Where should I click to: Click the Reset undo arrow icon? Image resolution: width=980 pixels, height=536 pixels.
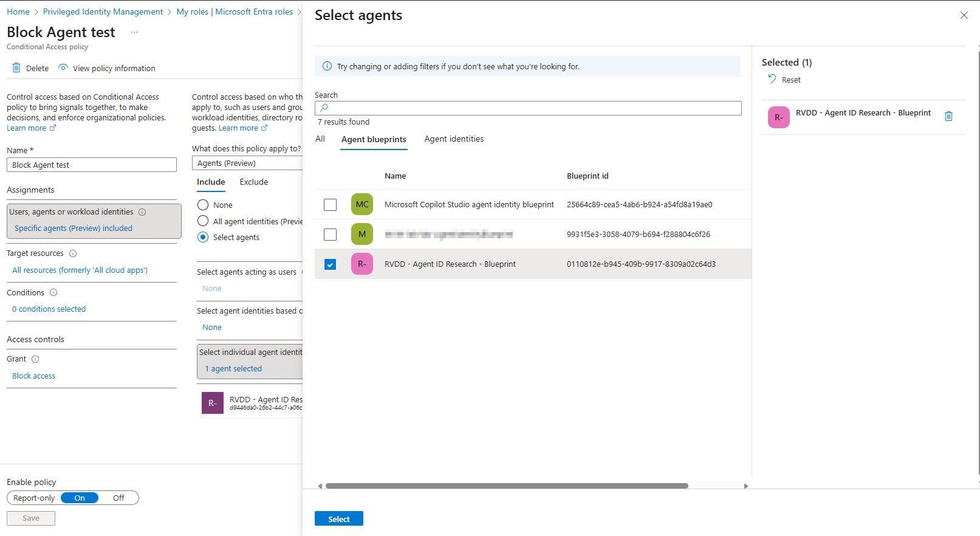pyautogui.click(x=772, y=79)
